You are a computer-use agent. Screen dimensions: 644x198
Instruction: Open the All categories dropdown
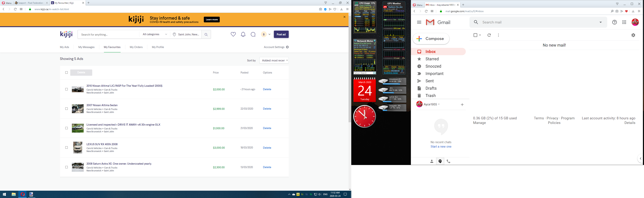(155, 34)
